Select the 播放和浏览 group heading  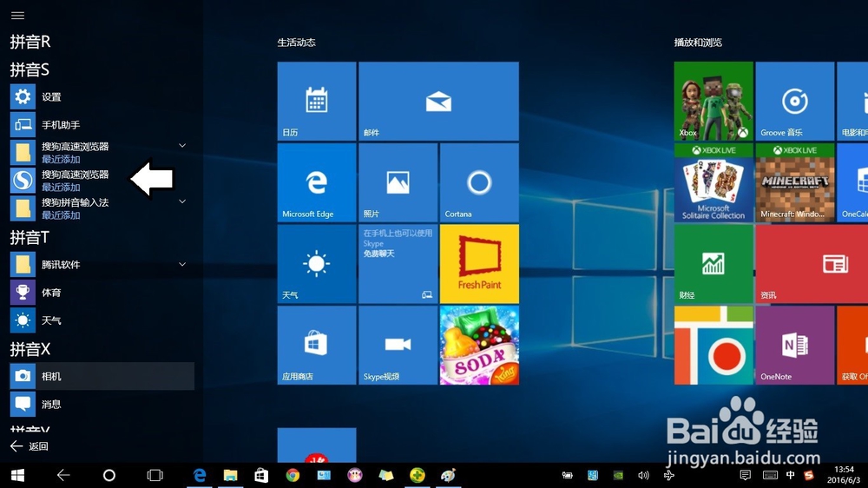click(698, 43)
